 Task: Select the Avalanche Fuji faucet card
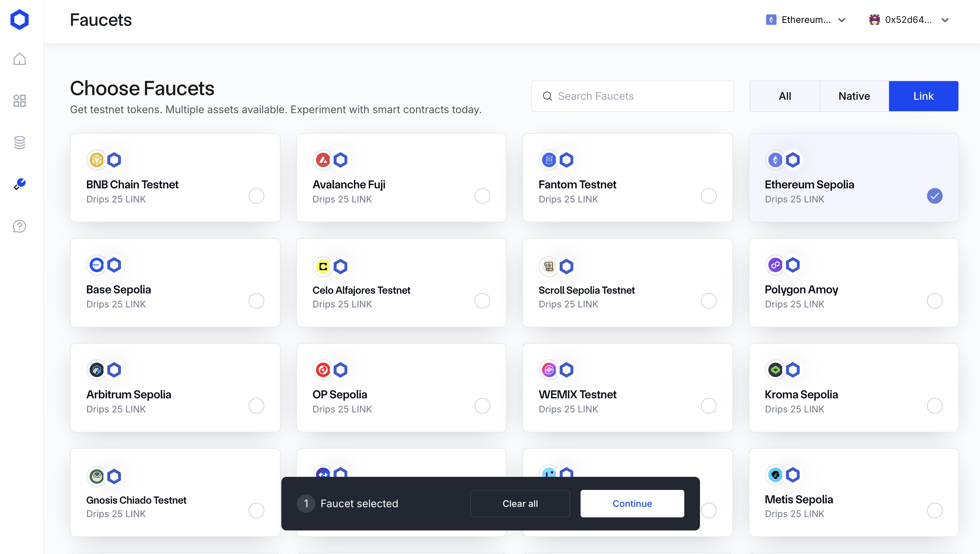pyautogui.click(x=401, y=178)
